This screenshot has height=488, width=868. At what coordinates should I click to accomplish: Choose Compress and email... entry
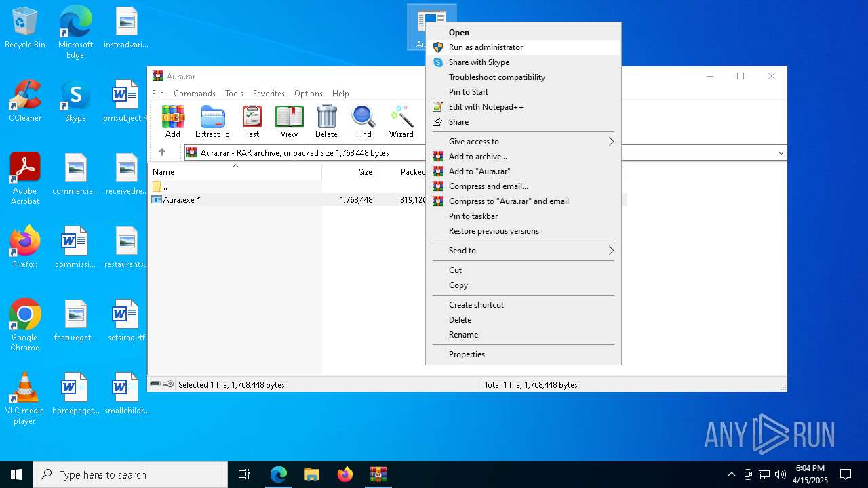(x=523, y=186)
